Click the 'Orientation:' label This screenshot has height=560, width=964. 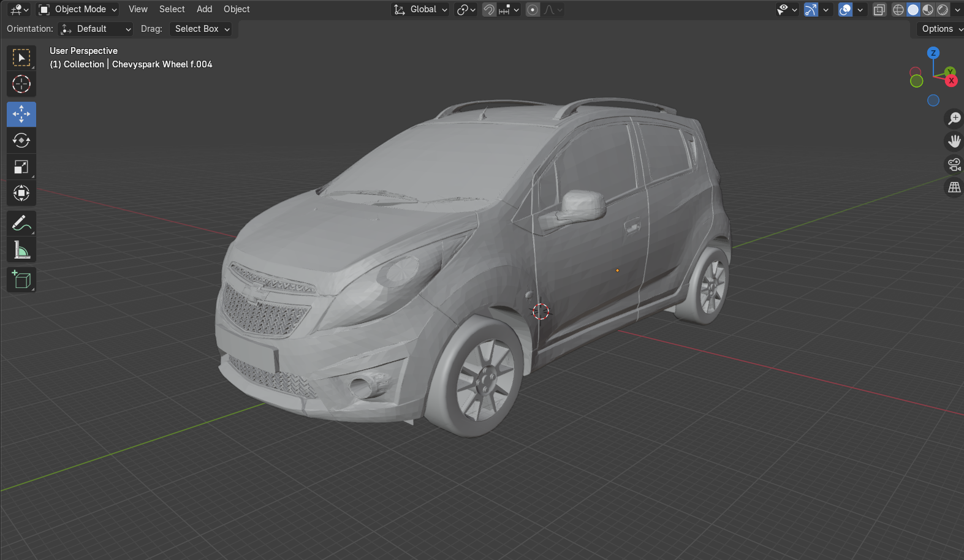tap(30, 29)
